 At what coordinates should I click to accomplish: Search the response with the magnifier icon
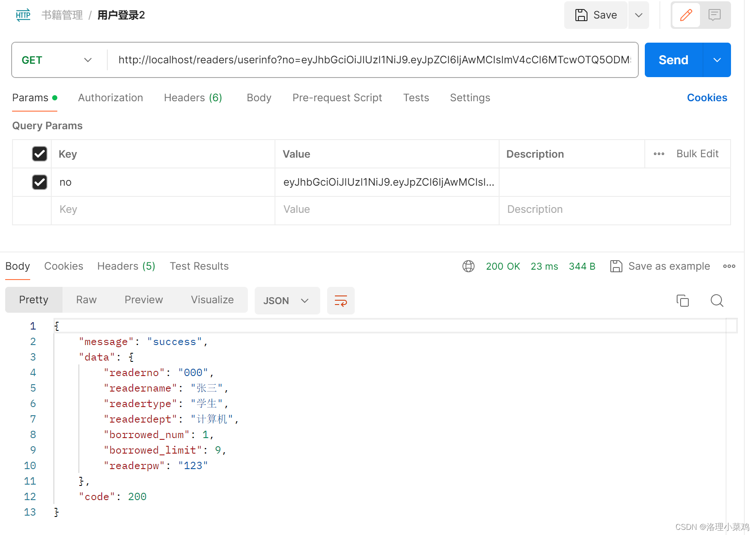[x=717, y=300]
